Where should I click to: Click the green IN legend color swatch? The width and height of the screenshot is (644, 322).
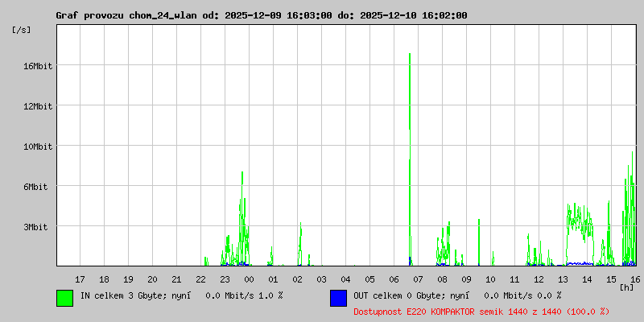point(65,298)
